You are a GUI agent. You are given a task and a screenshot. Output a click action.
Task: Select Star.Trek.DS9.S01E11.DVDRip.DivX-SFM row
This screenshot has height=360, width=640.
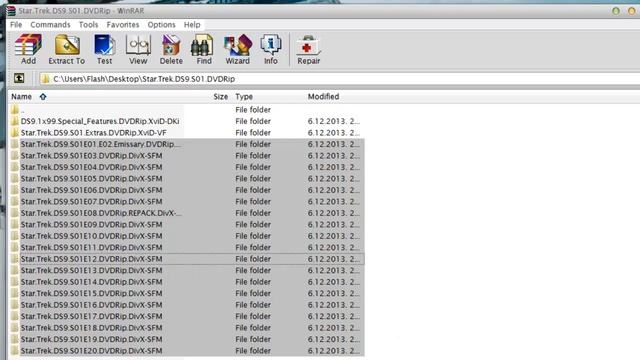(x=186, y=247)
